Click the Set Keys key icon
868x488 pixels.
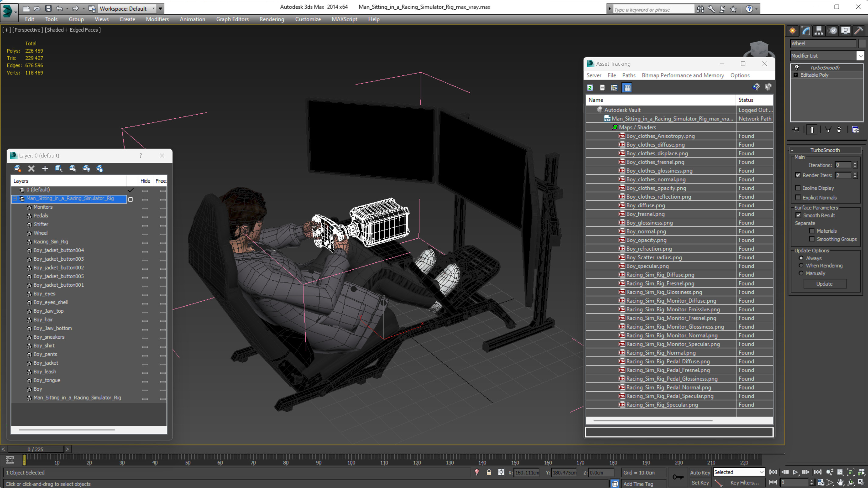point(678,477)
